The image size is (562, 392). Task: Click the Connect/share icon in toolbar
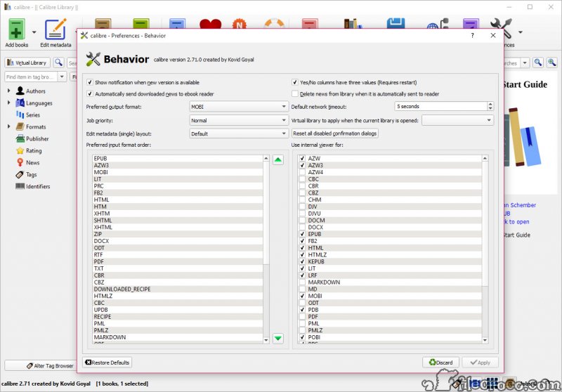coord(438,24)
